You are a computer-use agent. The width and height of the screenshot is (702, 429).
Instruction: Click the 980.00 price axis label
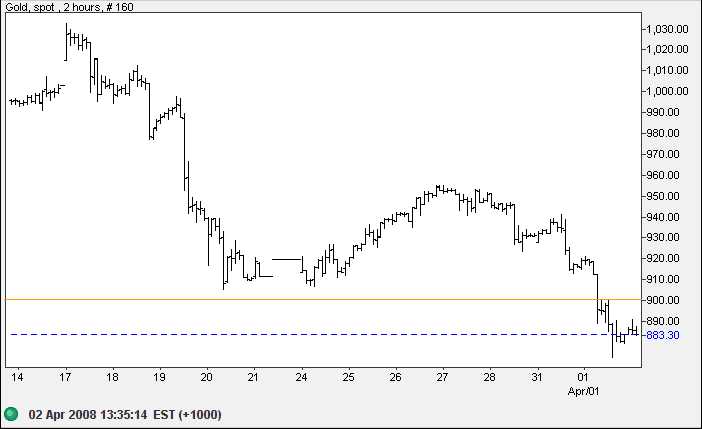[663, 133]
